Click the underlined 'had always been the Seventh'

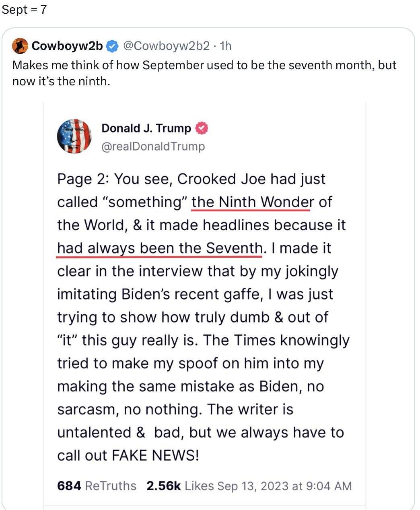(160, 248)
